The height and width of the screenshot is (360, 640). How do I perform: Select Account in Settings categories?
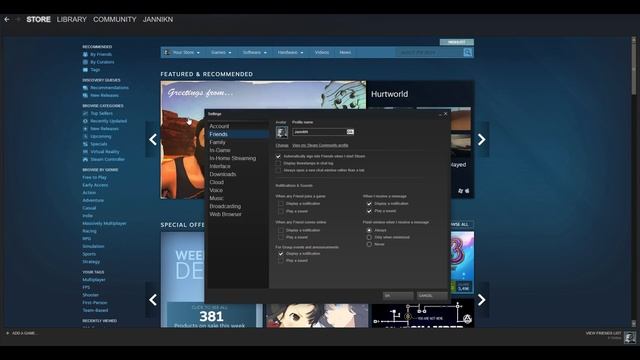[238, 126]
